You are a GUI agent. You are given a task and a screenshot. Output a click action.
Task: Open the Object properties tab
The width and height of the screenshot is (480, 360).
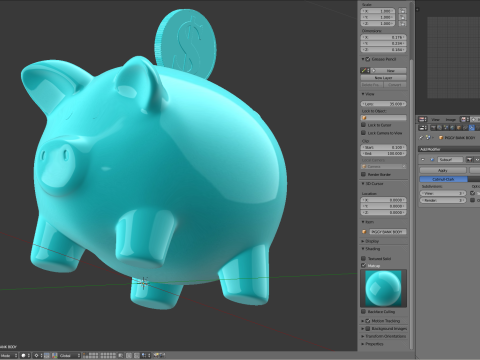(459, 128)
